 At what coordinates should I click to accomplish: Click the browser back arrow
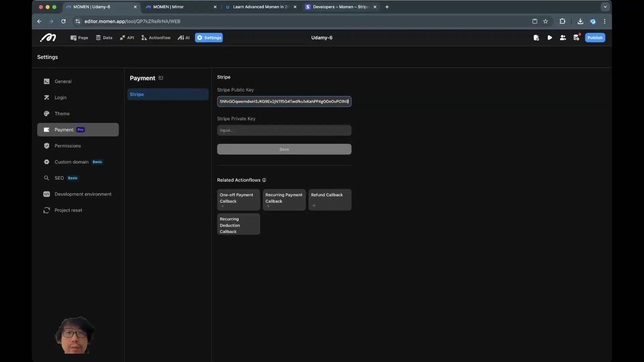pos(39,21)
